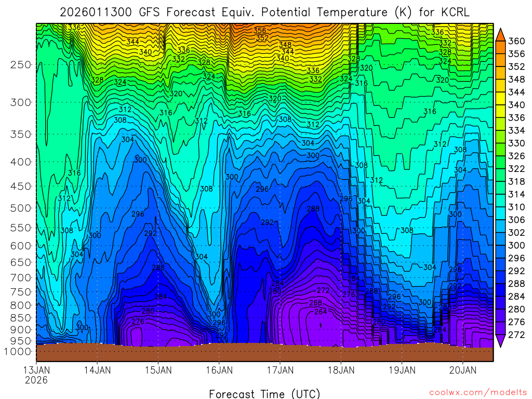The width and height of the screenshot is (532, 399).
Task: Click the 306 colorbar legend value
Action: [x=516, y=220]
